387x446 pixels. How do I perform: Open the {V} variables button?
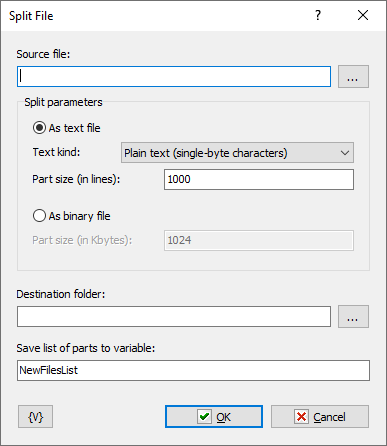coord(35,417)
